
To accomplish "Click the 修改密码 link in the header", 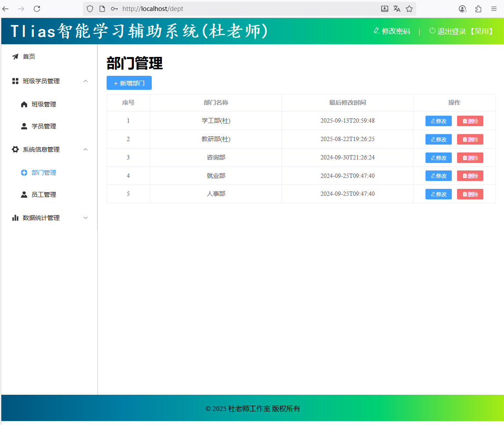I will 392,31.
